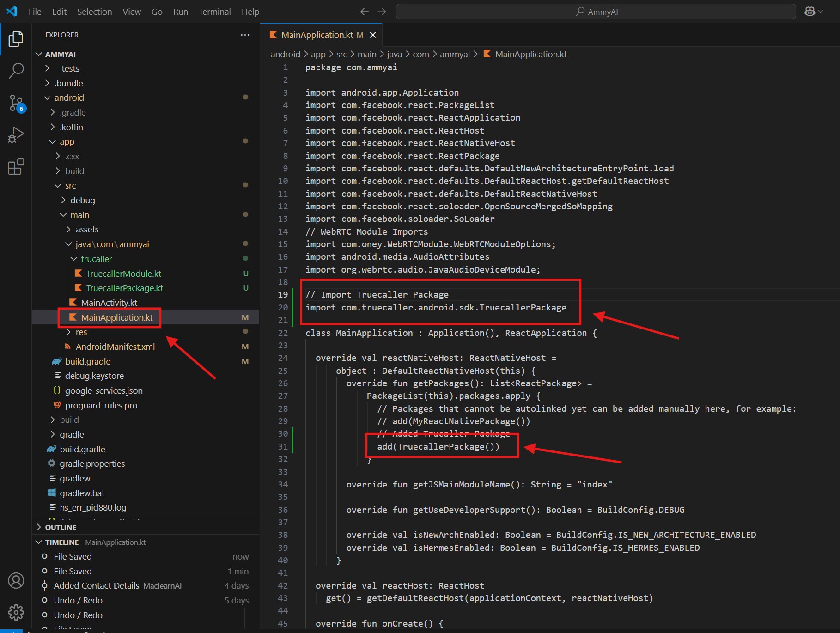Open the Manage gear icon
Screen dimensions: 840x633
point(16,612)
